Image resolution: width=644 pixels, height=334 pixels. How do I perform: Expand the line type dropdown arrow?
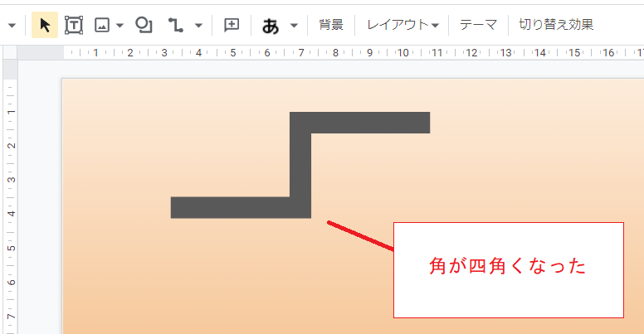[x=198, y=26]
